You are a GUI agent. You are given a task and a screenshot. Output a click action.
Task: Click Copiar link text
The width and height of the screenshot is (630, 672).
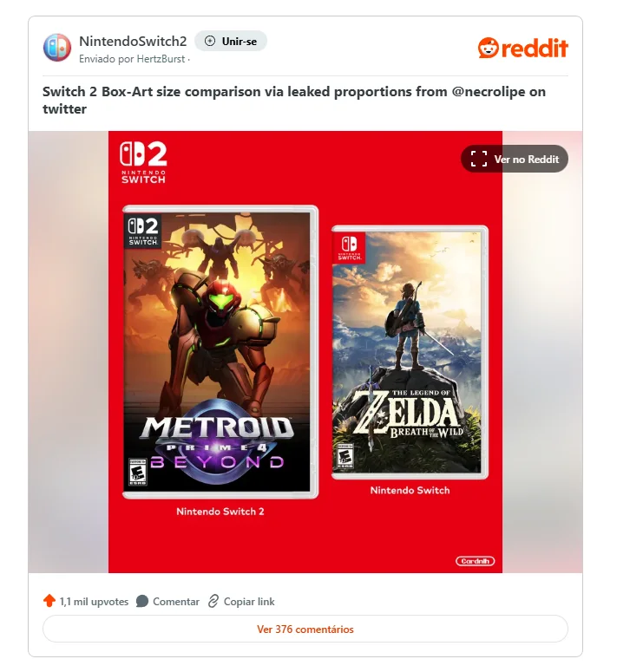[249, 601]
